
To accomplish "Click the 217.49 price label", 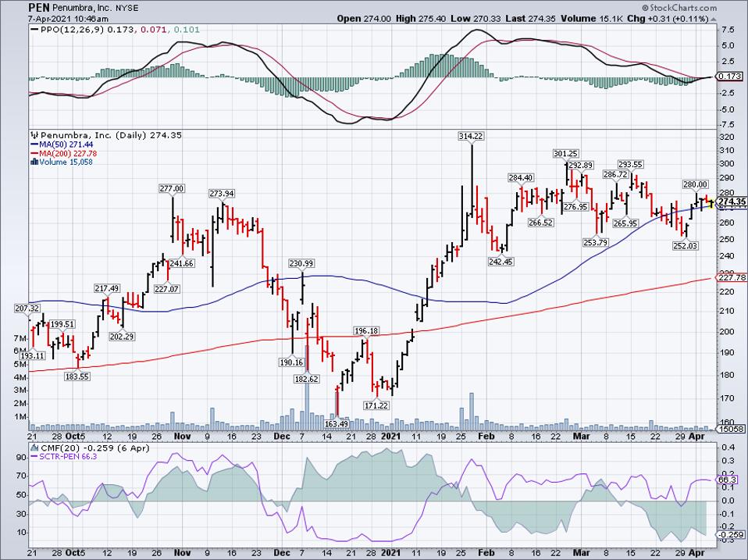I will pos(107,288).
